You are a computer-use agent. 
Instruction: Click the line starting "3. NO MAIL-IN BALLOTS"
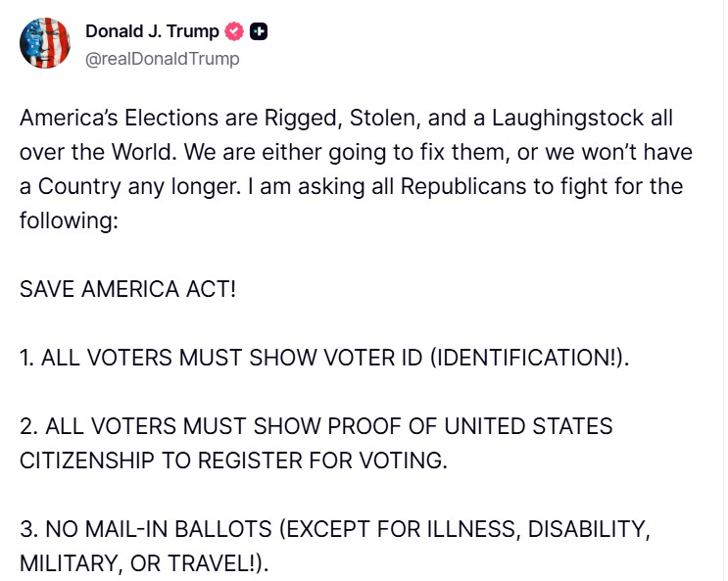[x=335, y=530]
